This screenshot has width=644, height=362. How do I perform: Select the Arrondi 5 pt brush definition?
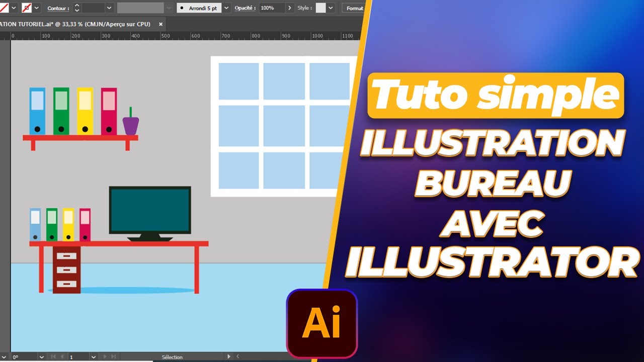[x=199, y=8]
